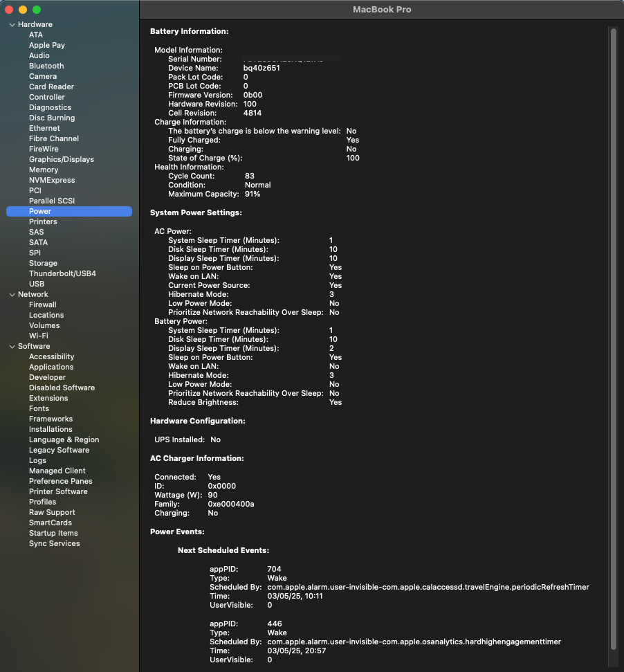Open Volumes under Network
The image size is (624, 672).
tap(44, 325)
